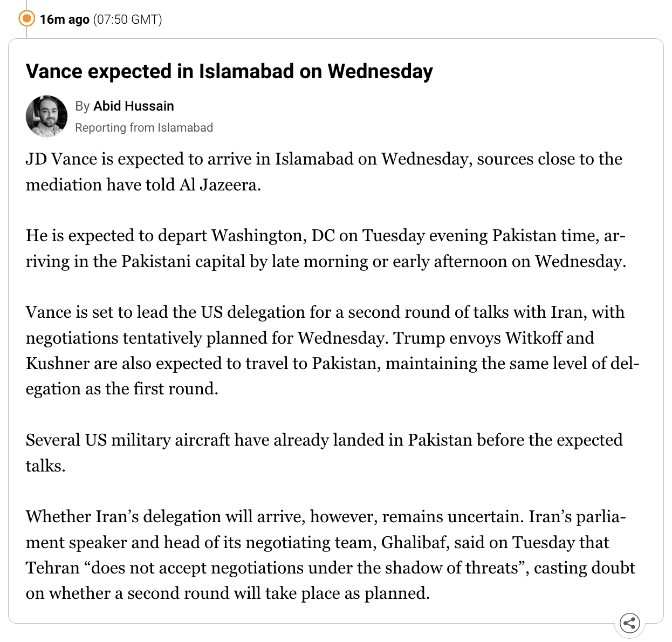This screenshot has width=672, height=642.
Task: Select the '16m ago' timestamp
Action: pyautogui.click(x=64, y=19)
